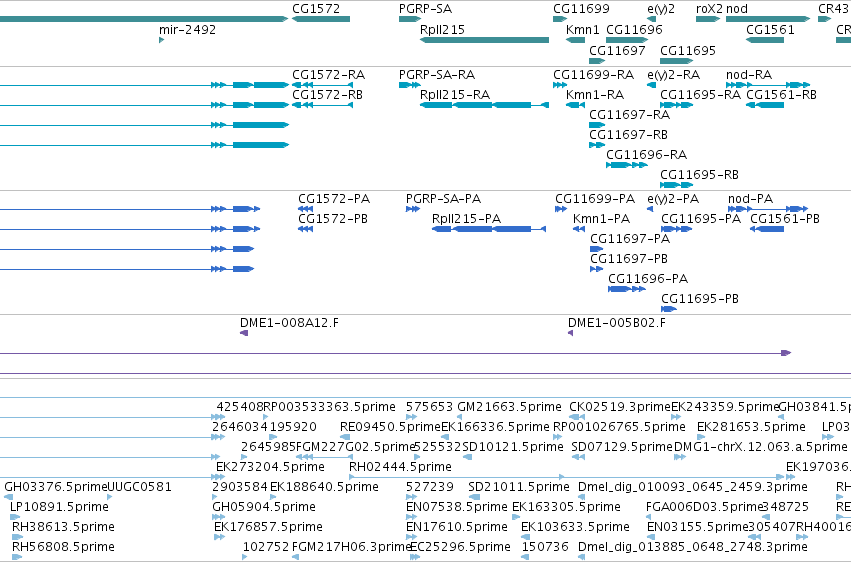Select the CG1561-RB transcript label

[782, 95]
